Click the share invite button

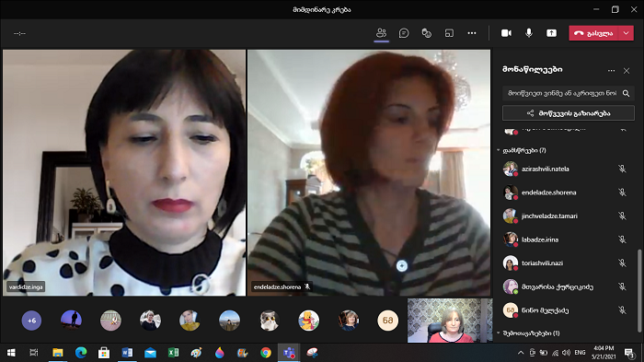point(568,113)
